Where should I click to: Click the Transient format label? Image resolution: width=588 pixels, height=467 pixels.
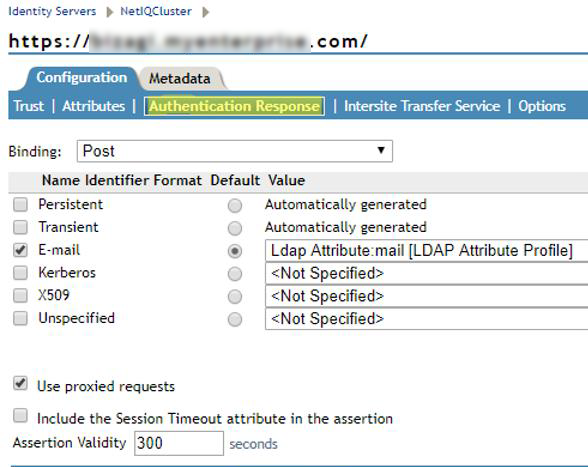68,227
